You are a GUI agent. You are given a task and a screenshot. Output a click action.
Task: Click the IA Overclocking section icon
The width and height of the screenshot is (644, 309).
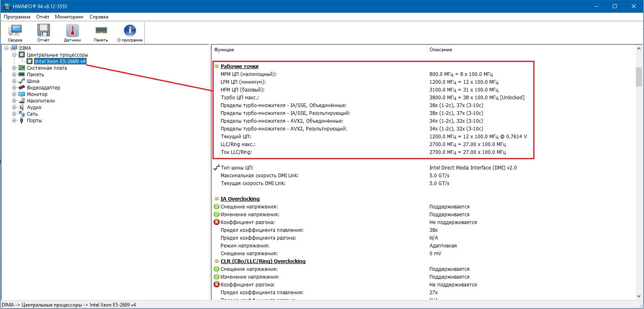(217, 199)
